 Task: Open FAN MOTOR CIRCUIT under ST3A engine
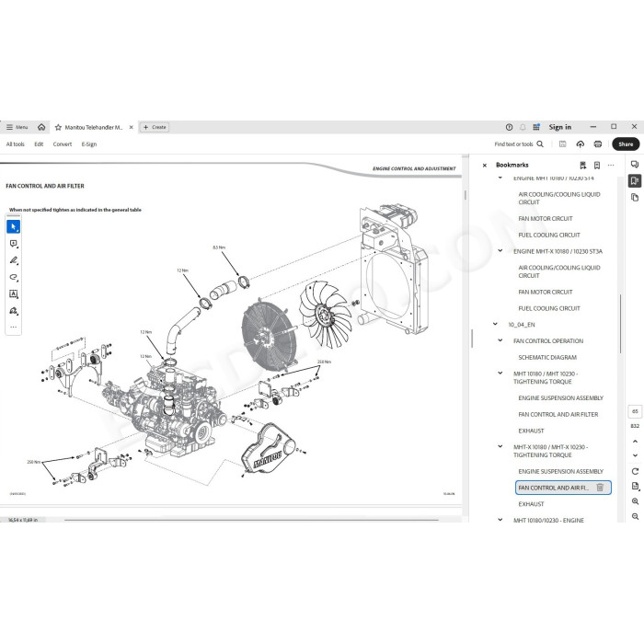click(x=546, y=292)
